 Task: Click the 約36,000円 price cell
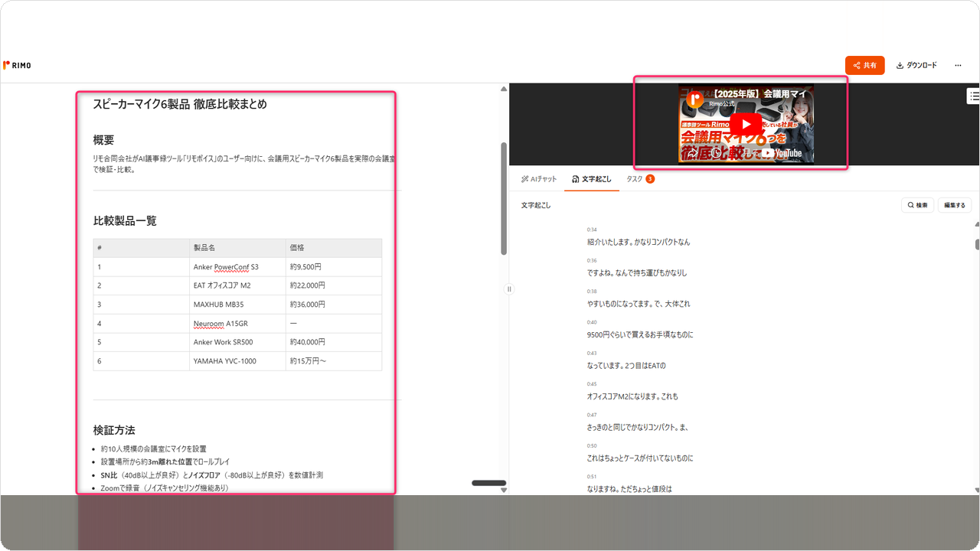[334, 305]
